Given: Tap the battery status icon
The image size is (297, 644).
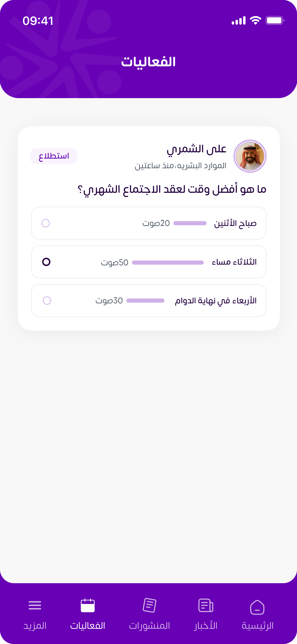Looking at the screenshot, I should pos(275,20).
